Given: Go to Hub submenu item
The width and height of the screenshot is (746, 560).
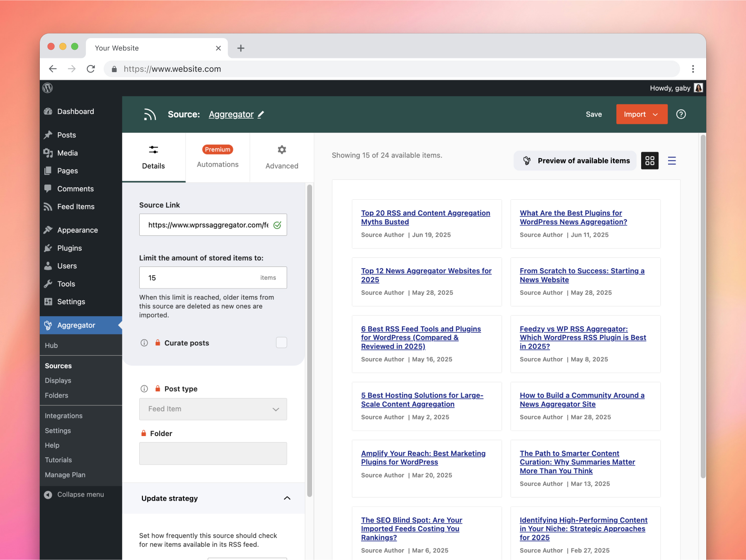Looking at the screenshot, I should 51,345.
